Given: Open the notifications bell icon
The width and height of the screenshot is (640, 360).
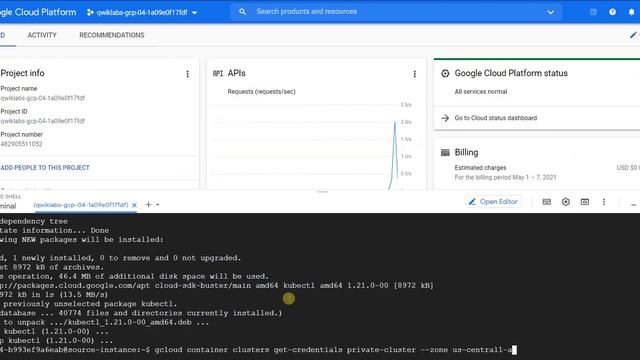Looking at the screenshot, I should pos(631,12).
